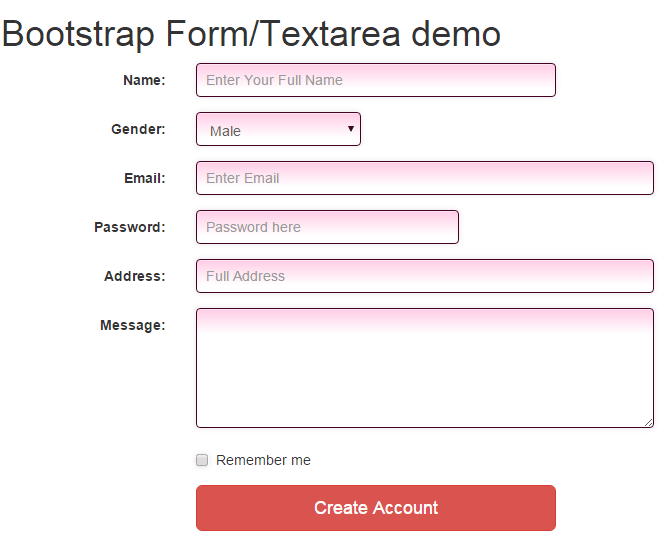Submit with the Create Account button
Image resolution: width=665 pixels, height=551 pixels.
[376, 508]
